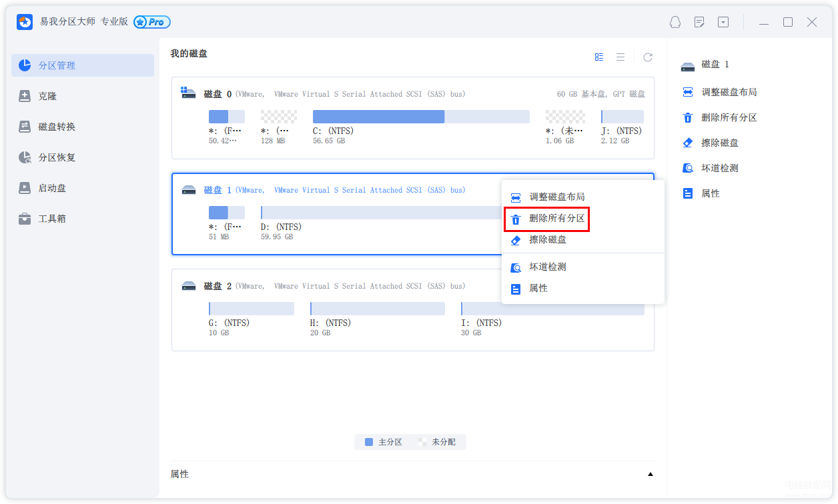Image resolution: width=838 pixels, height=504 pixels.
Task: Open 分区恢复 in the sidebar
Action: (83, 157)
